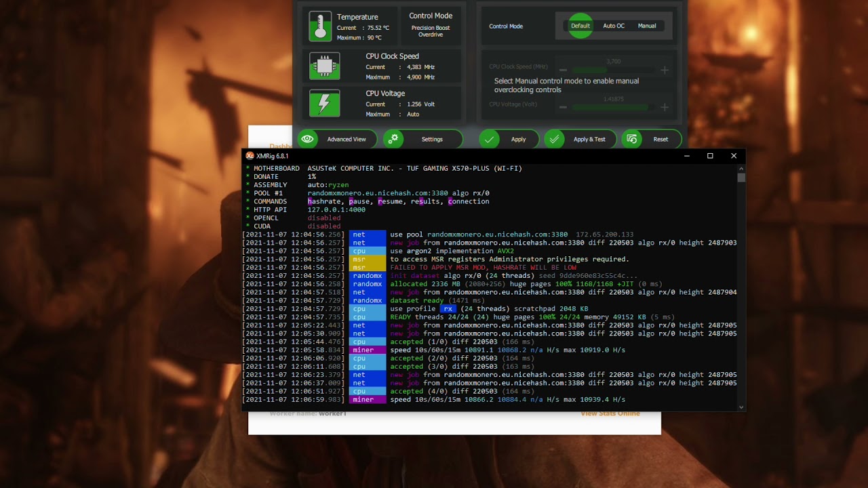Click the 'accepted (1/0)' log entry

click(x=462, y=342)
